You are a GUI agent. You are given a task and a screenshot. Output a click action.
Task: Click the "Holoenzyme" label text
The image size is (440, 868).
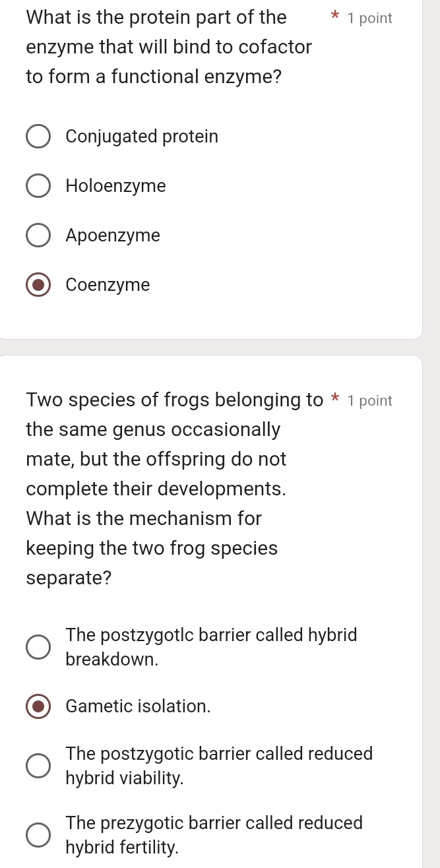(115, 185)
